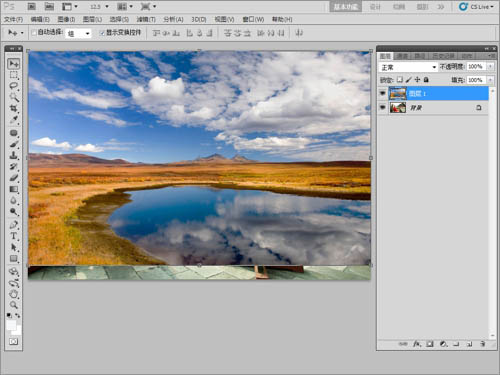Open the Move tool preset picker arrow
Screen dimensions: 500x375
coord(22,33)
